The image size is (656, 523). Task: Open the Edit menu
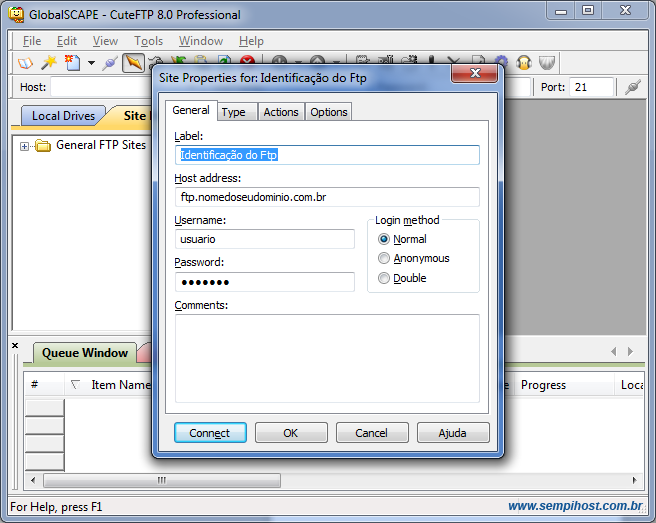point(67,41)
